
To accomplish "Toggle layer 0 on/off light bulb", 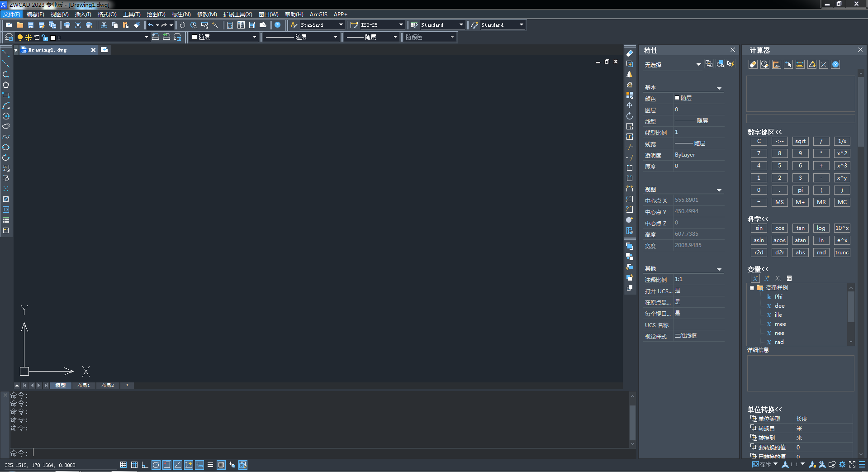I will (20, 37).
